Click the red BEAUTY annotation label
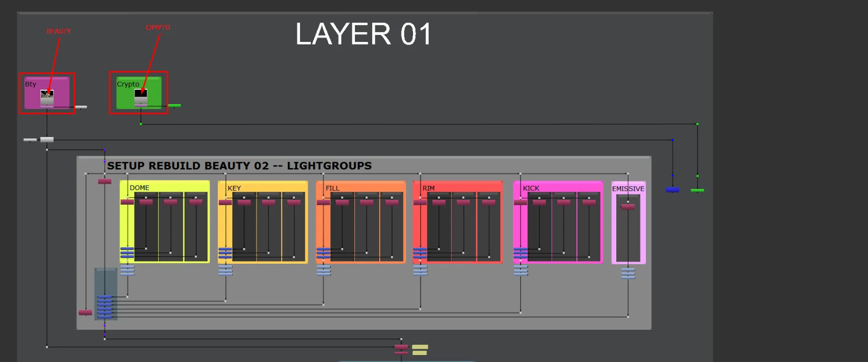 [59, 32]
